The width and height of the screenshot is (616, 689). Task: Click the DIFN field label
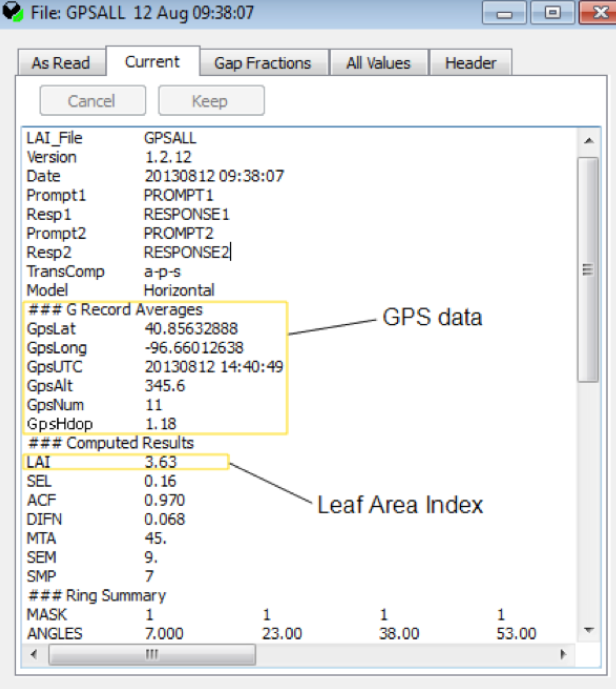coord(44,519)
